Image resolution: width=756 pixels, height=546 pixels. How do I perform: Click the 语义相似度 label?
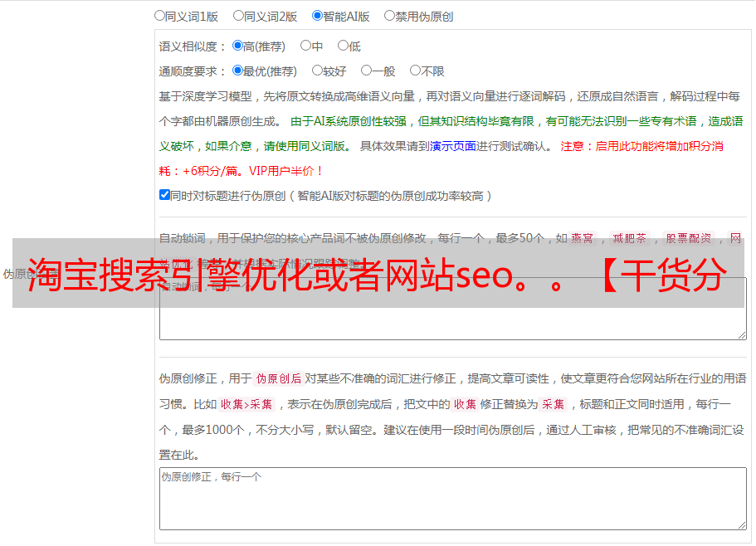coord(193,46)
